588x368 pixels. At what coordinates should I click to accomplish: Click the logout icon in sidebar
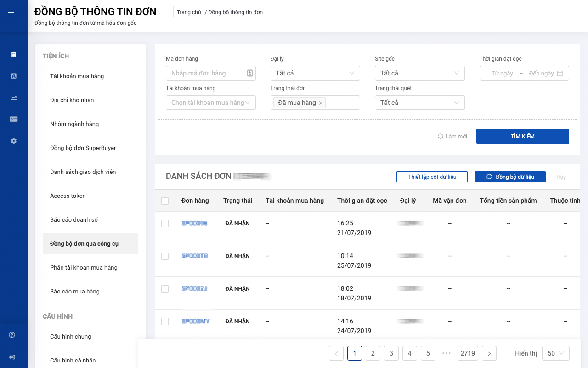[12, 357]
